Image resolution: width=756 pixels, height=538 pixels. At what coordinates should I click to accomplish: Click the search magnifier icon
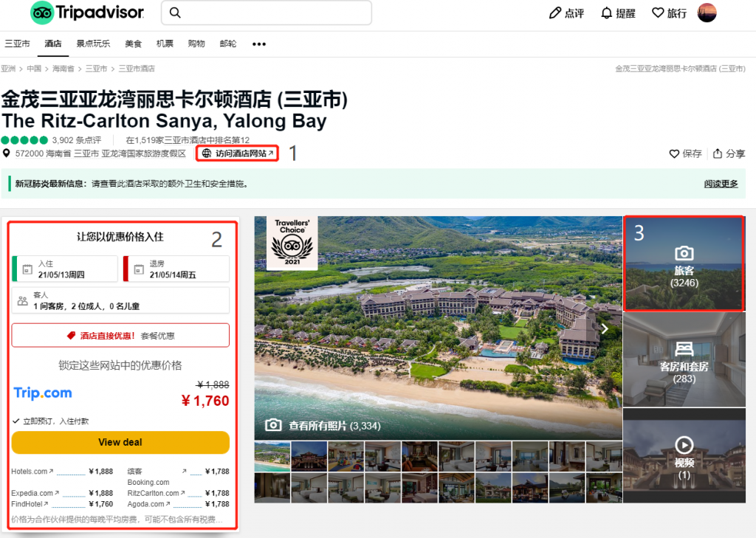pyautogui.click(x=175, y=13)
